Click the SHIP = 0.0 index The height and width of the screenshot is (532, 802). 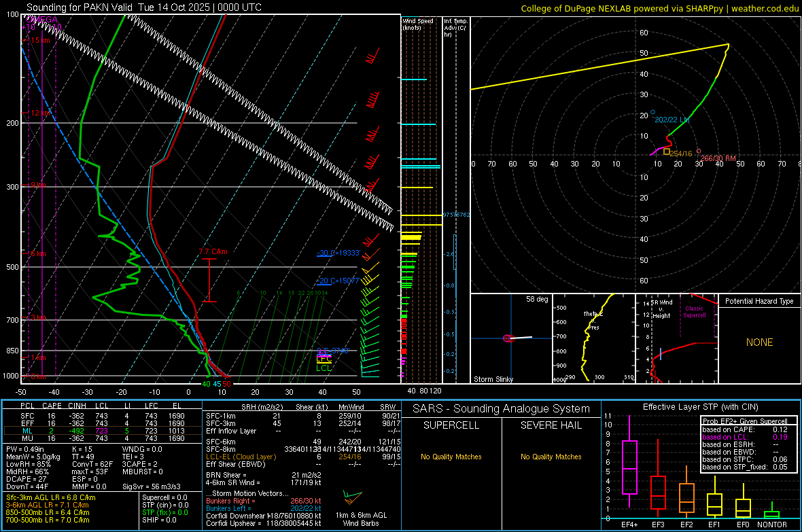pos(159,520)
